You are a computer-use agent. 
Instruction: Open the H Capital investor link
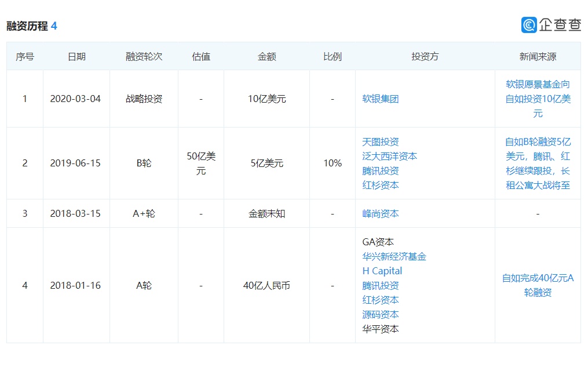(x=382, y=271)
